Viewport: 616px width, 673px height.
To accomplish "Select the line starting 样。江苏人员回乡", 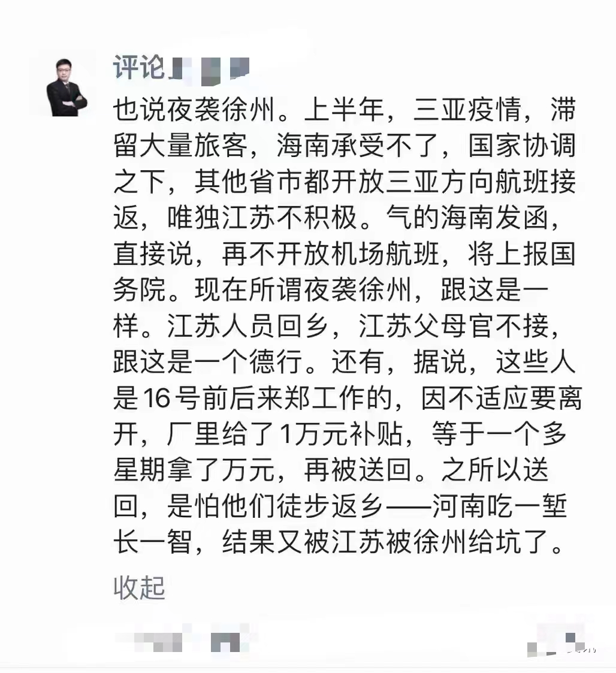I will [337, 326].
